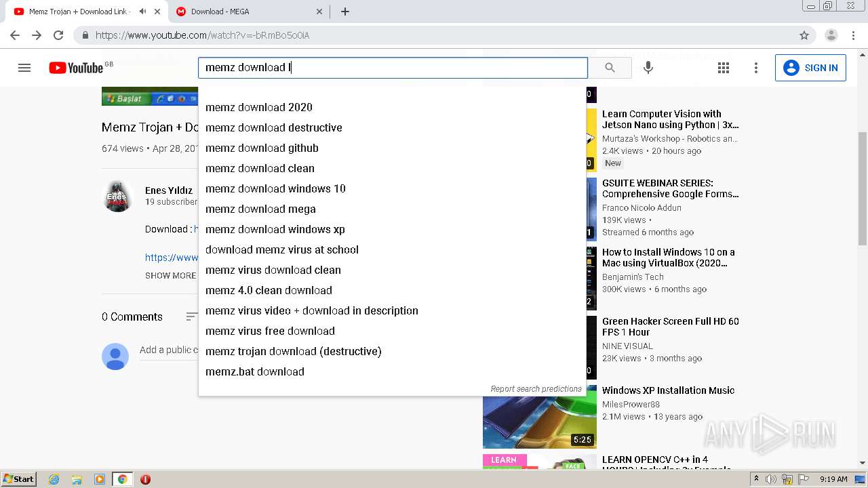Choose suggestion 'memz.bat download'
Screen dimensions: 868x488
pyautogui.click(x=392, y=371)
